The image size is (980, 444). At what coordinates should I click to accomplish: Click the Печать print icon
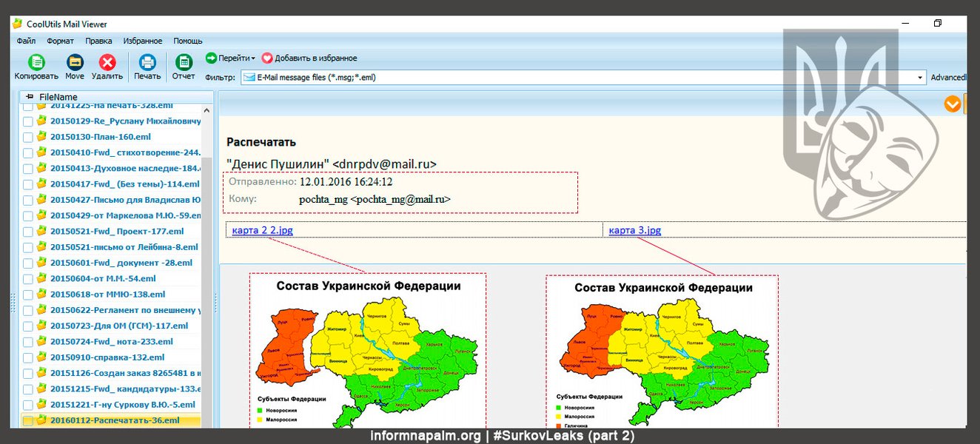147,63
